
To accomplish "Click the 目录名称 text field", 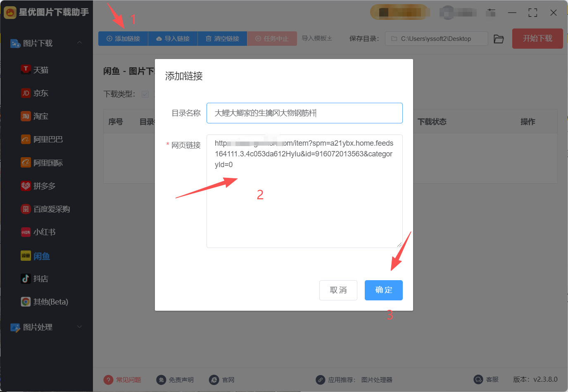I will coord(304,113).
